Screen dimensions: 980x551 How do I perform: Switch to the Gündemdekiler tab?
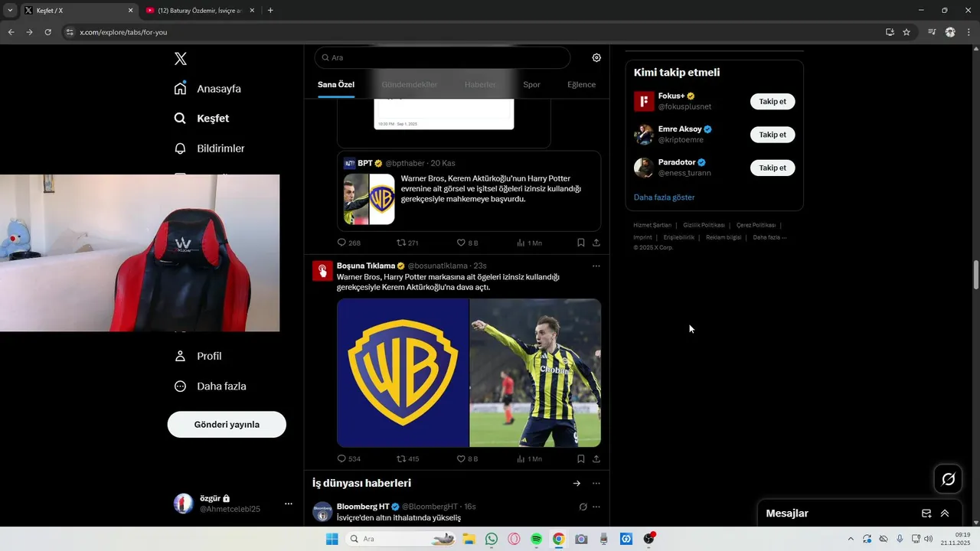410,85
